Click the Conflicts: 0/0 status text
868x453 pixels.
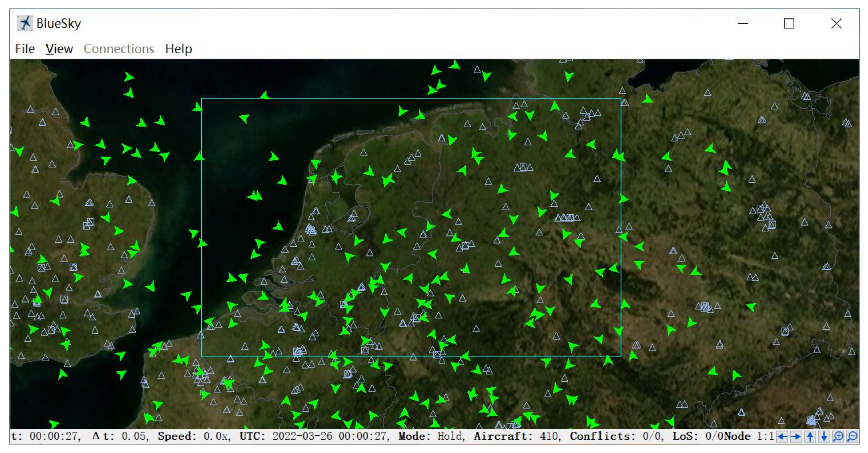point(616,436)
